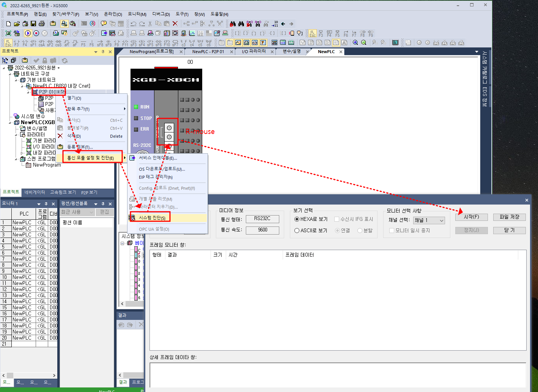Click the Print toolbar icon

(42, 24)
